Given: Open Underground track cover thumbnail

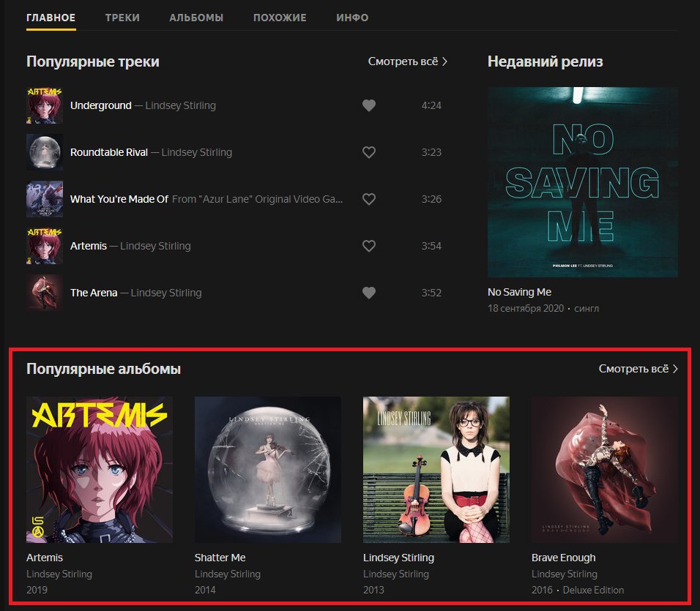Looking at the screenshot, I should point(44,105).
